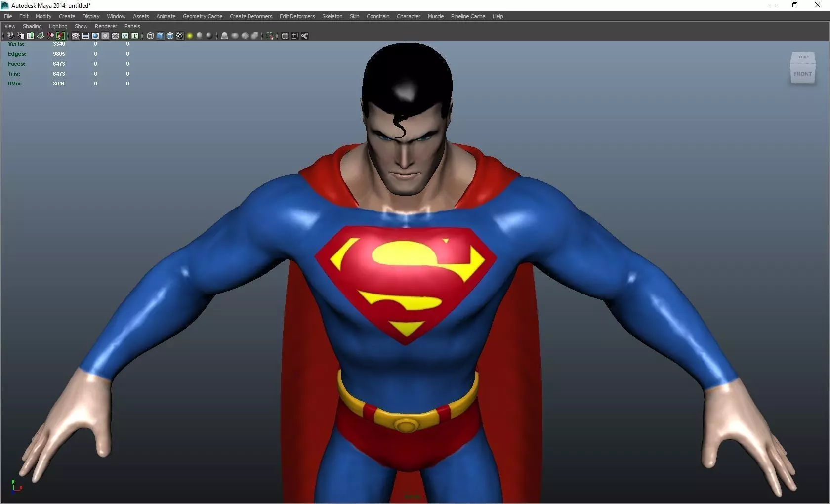830x504 pixels.
Task: Select Smooth Shade All blue cube
Action: (x=160, y=36)
